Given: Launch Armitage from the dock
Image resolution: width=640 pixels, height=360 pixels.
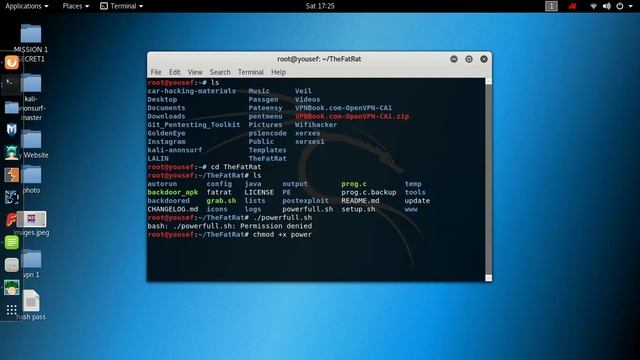Looking at the screenshot, I should [11, 153].
